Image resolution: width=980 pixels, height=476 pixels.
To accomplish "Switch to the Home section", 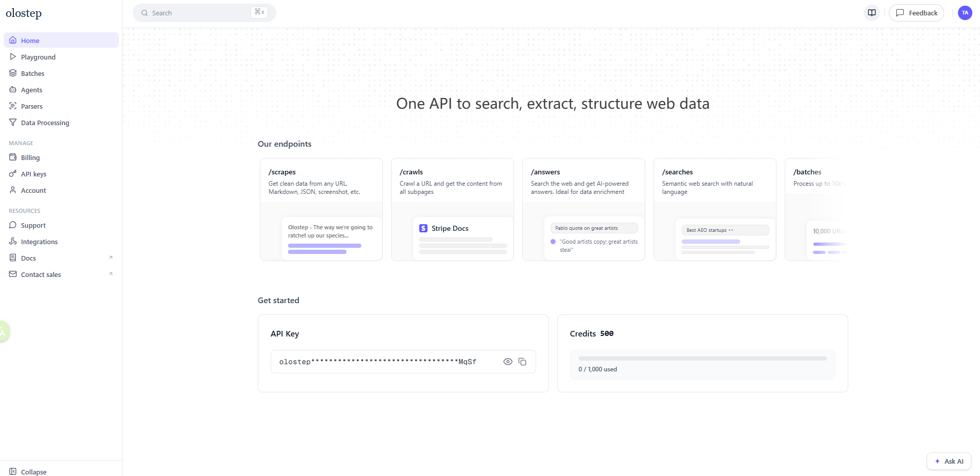I will point(31,40).
